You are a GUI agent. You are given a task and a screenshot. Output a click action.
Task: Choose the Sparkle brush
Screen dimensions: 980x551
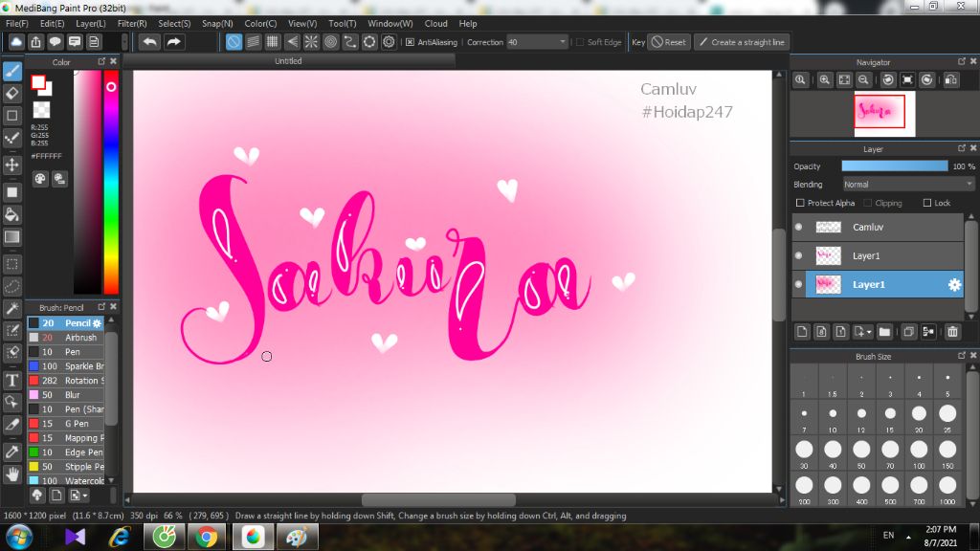tap(66, 366)
